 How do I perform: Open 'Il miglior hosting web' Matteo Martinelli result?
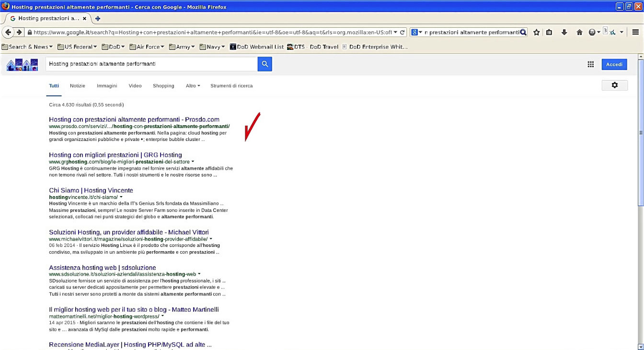coord(134,309)
